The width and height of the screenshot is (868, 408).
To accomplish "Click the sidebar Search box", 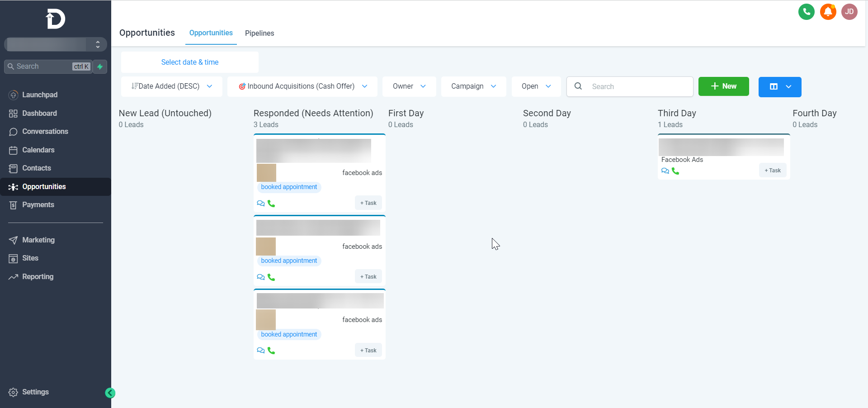I will [x=48, y=66].
